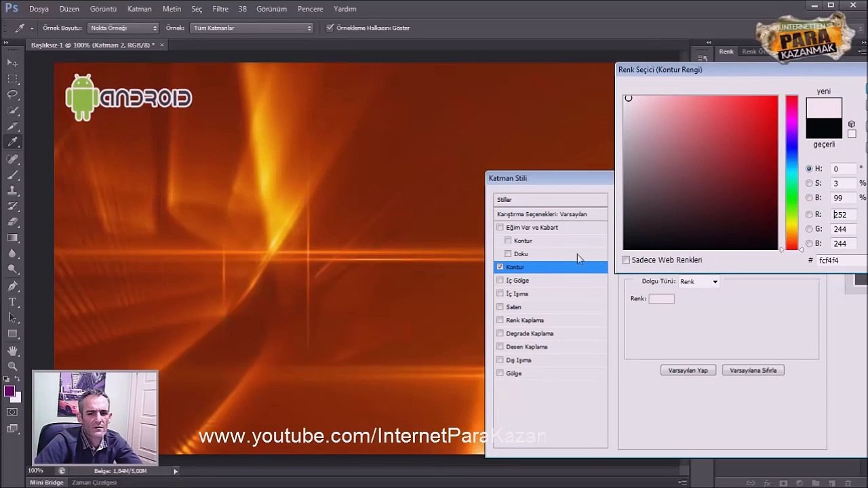868x488 pixels.
Task: Select the Pen tool
Action: (x=13, y=285)
